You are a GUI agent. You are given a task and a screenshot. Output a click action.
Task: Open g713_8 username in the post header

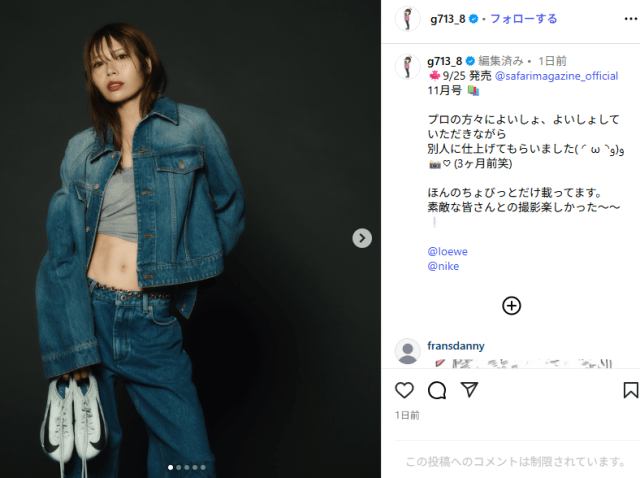point(448,19)
